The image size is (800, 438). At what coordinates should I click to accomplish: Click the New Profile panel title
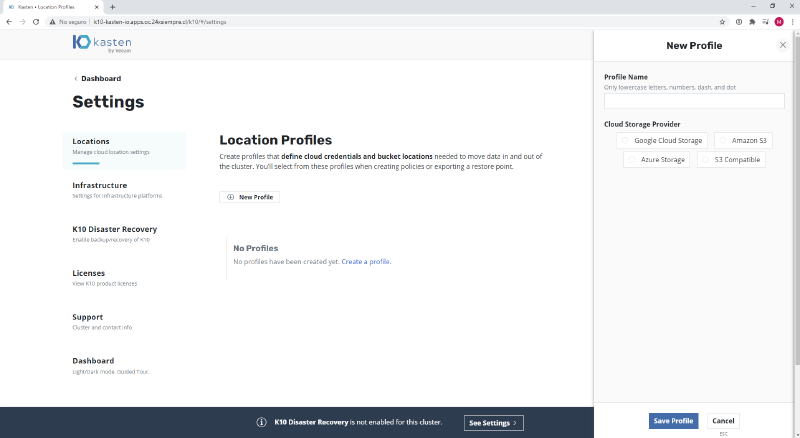tap(694, 45)
